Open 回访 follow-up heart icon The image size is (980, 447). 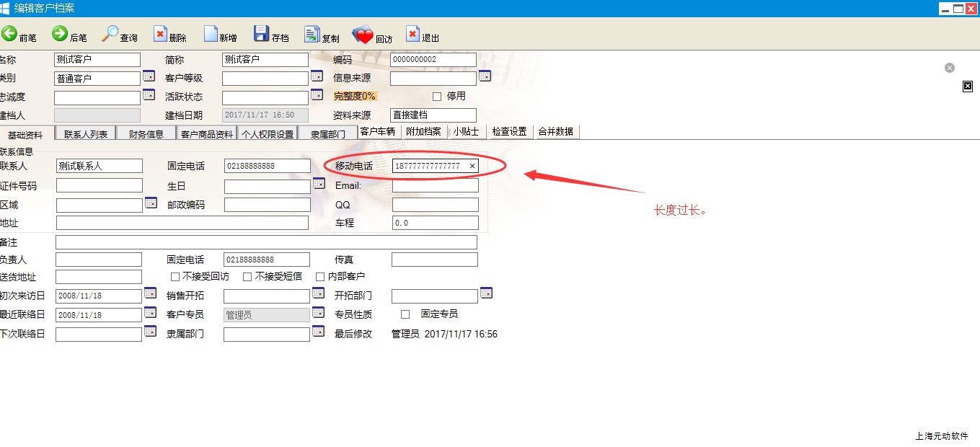363,35
